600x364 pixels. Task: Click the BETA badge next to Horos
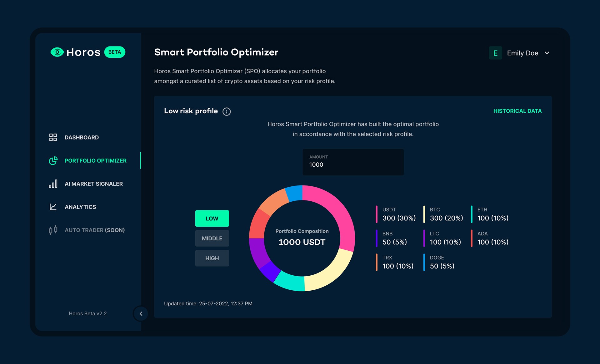(x=115, y=52)
